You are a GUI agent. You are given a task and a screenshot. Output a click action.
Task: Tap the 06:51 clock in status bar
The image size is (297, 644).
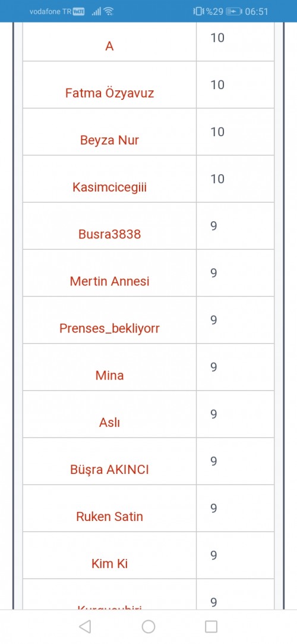click(257, 11)
